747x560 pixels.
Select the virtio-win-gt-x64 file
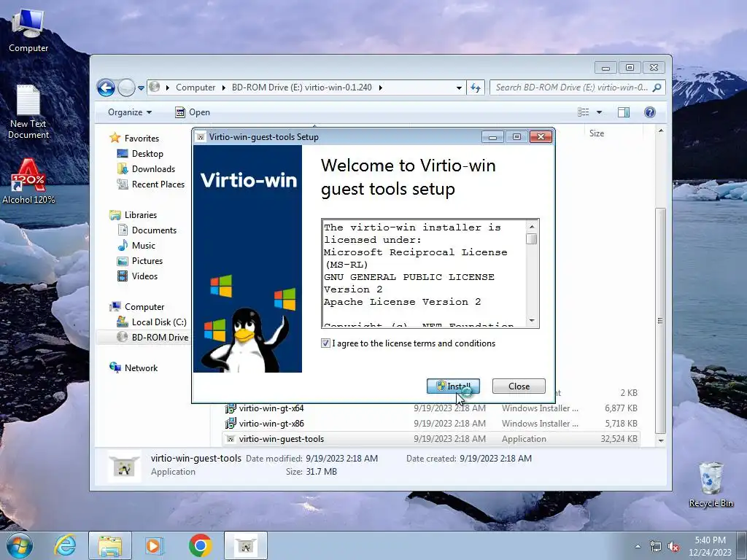271,408
